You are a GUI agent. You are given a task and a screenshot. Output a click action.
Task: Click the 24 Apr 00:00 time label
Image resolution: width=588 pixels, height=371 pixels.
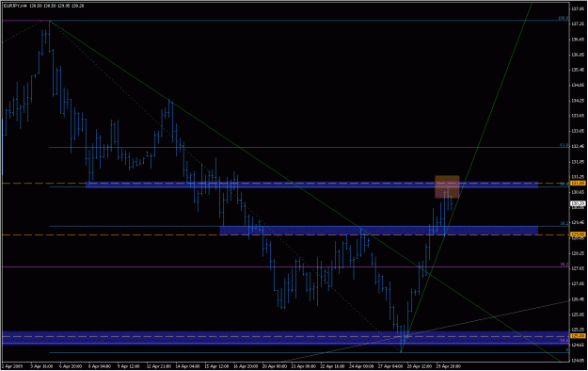(362, 366)
